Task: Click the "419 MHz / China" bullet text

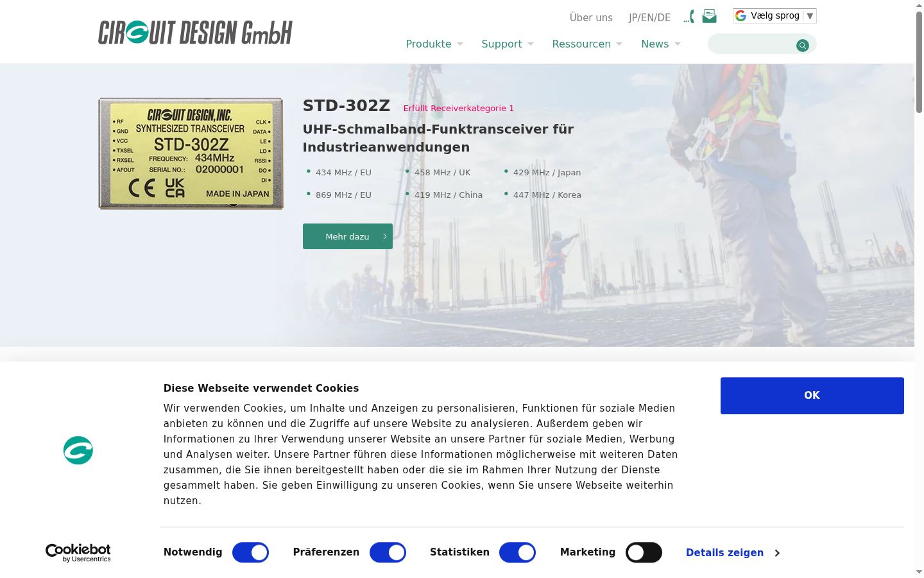Action: point(449,195)
